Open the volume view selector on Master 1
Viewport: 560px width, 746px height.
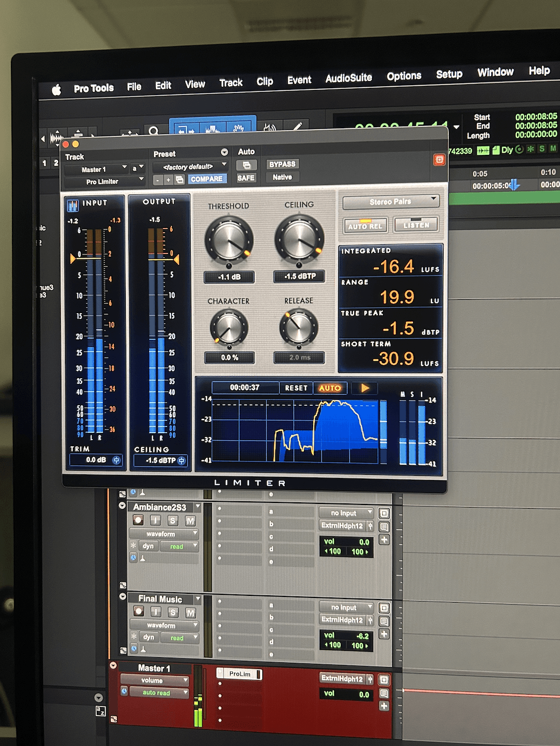tap(155, 680)
